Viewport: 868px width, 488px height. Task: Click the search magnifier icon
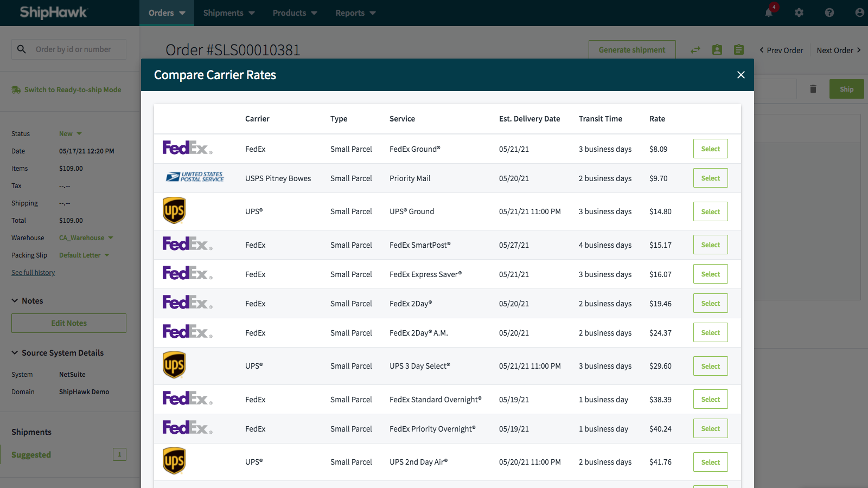[22, 49]
